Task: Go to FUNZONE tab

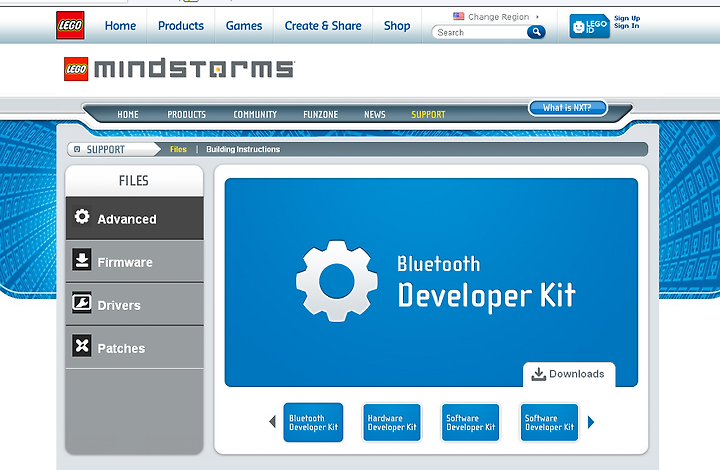Action: [321, 114]
